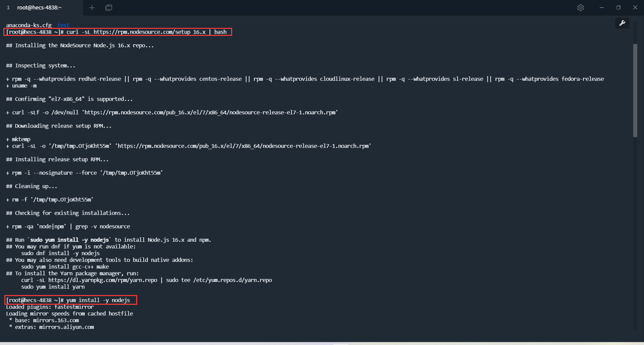Click the bold 'sudo yum install -y nodejs' text
The width and height of the screenshot is (644, 345).
(69, 240)
